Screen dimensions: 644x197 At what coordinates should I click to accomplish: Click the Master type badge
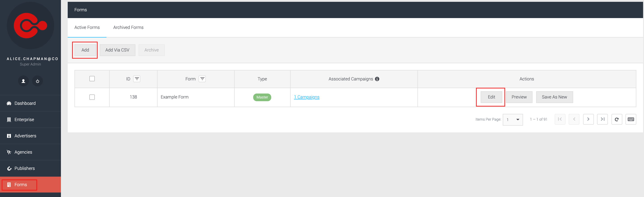[262, 97]
